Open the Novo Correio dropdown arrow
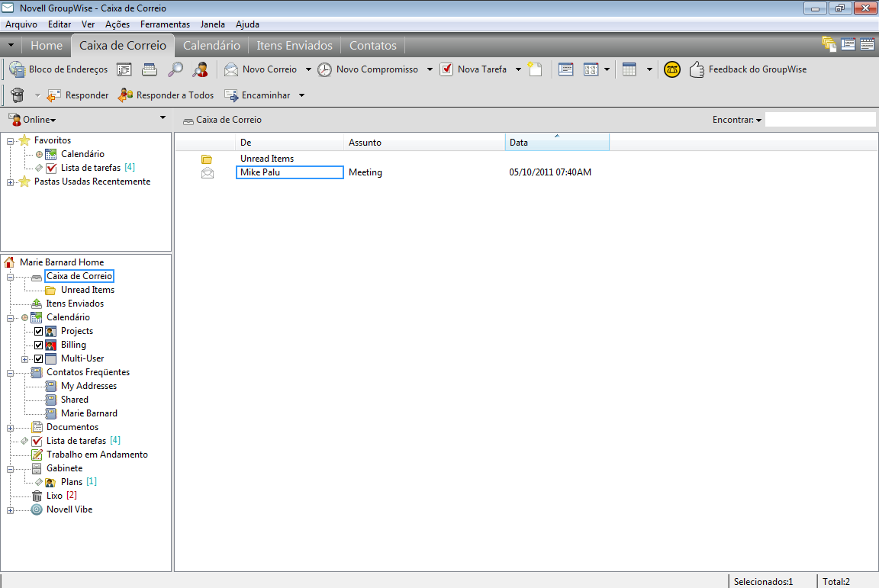Image resolution: width=879 pixels, height=588 pixels. point(308,69)
